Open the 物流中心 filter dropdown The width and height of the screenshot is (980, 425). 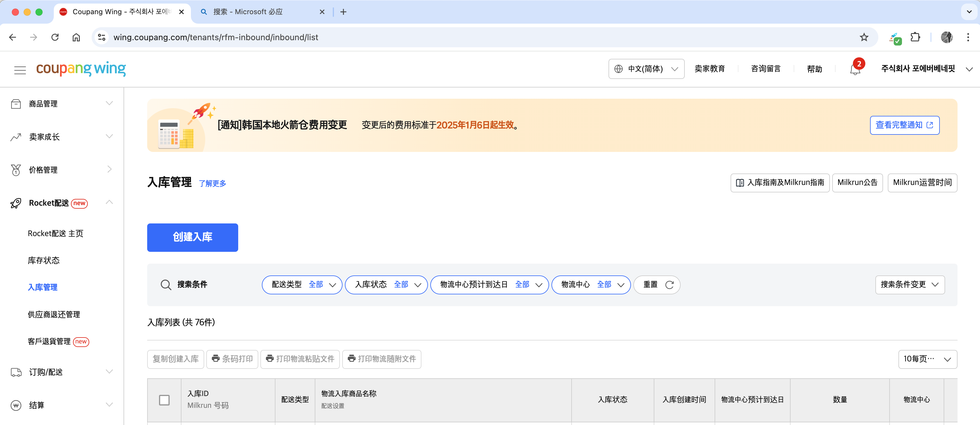[x=591, y=285]
